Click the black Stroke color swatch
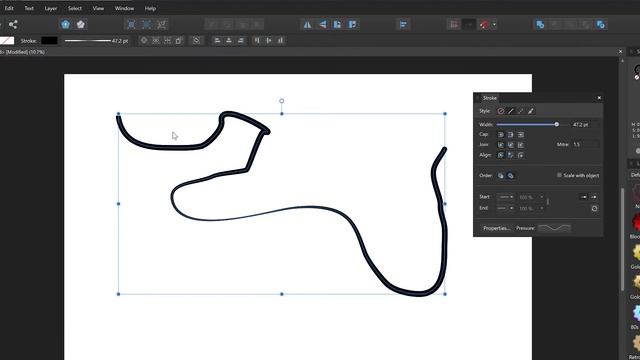 click(49, 40)
